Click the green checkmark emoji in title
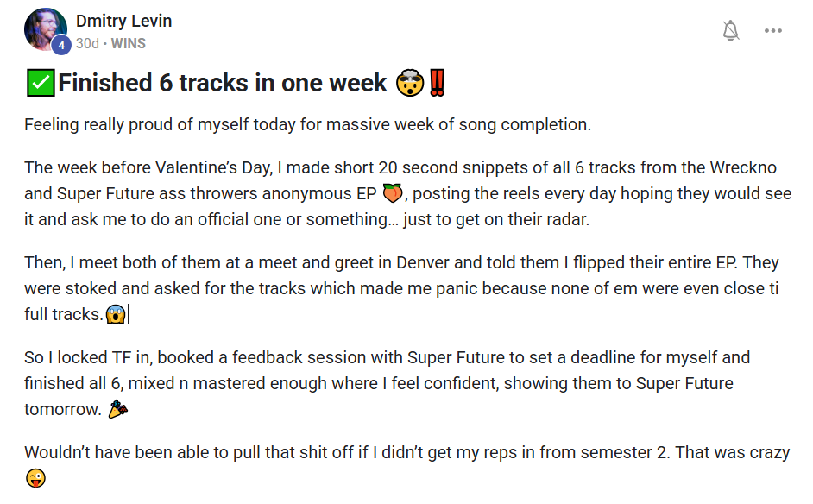This screenshot has height=504, width=813. [39, 83]
